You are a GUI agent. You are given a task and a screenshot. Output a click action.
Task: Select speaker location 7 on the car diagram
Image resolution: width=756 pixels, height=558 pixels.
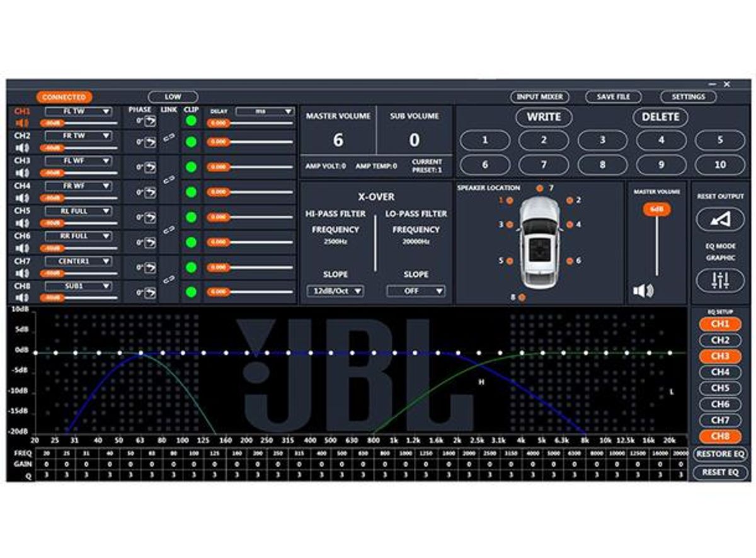540,188
